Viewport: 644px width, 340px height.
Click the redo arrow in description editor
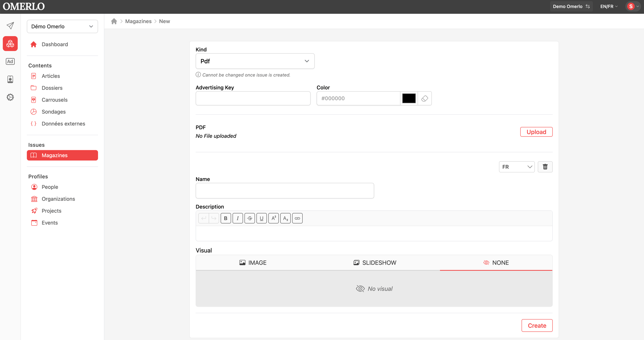pos(214,218)
